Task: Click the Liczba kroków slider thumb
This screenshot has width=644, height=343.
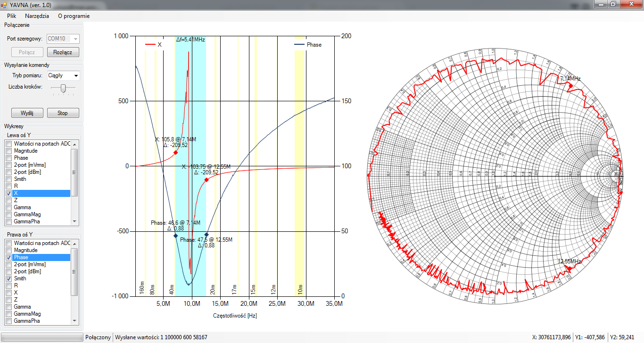Action: click(63, 88)
